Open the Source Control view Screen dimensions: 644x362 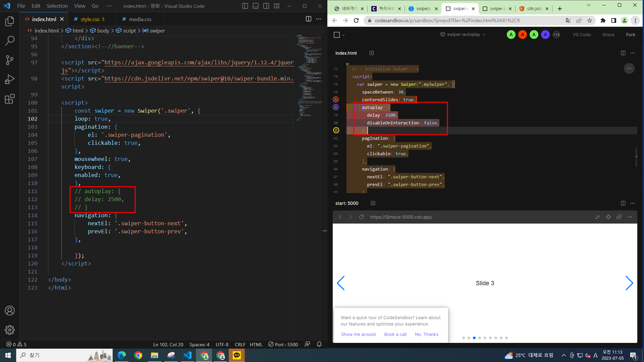pyautogui.click(x=10, y=60)
